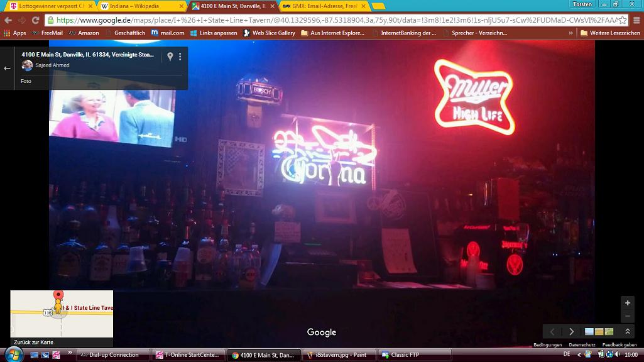644x362 pixels.
Task: Open the three-dot menu in the photo header
Action: 180,57
